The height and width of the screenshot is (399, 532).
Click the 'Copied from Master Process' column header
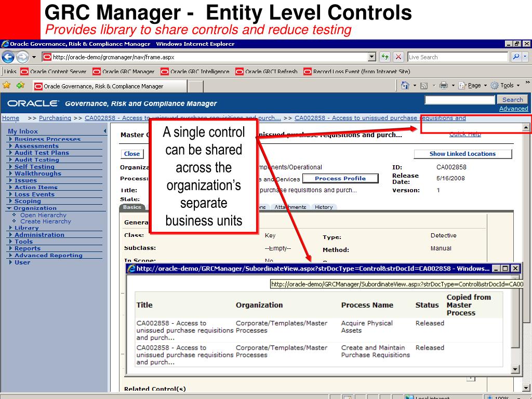[469, 304]
